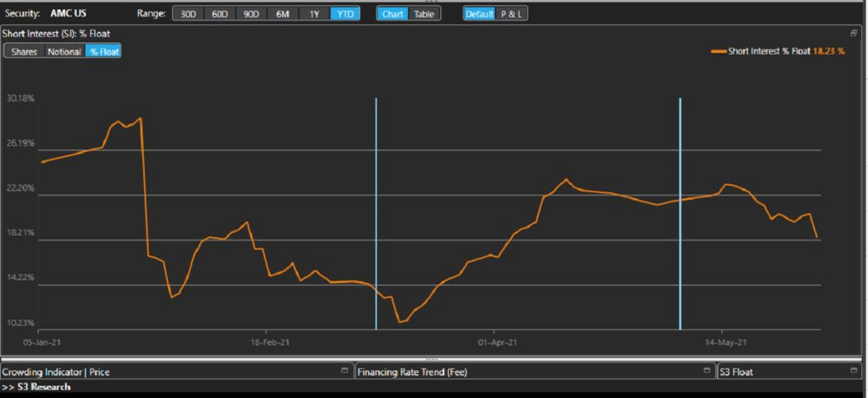Choose the Default display mode

(479, 14)
